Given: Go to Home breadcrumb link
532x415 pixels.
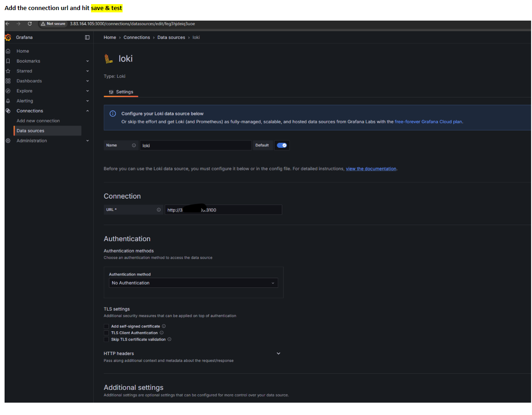Looking at the screenshot, I should (110, 38).
